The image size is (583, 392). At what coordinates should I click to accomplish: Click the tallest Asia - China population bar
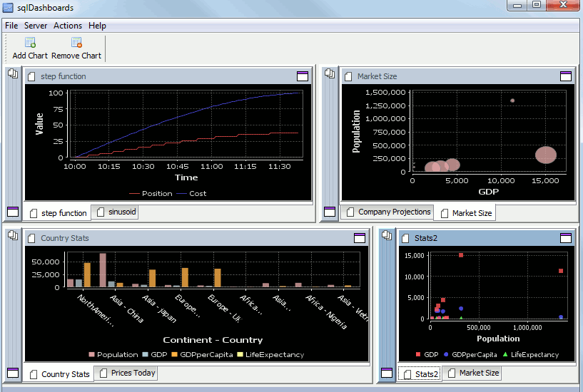(103, 270)
